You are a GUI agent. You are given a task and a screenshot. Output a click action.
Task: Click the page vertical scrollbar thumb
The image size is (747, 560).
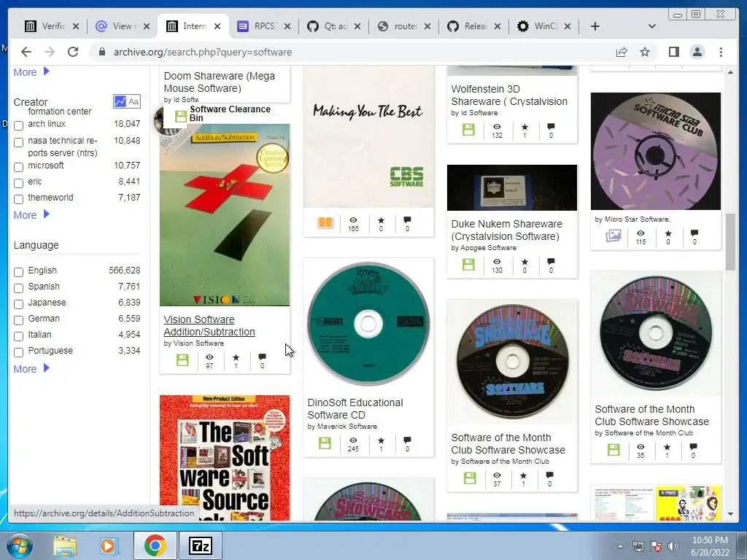730,242
